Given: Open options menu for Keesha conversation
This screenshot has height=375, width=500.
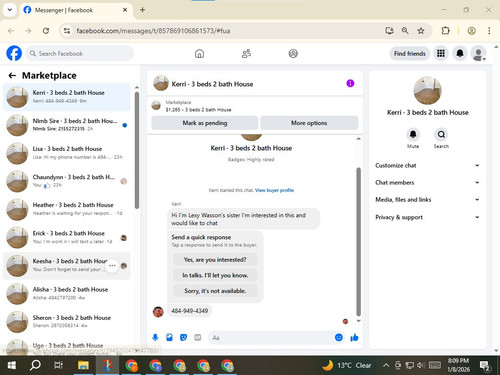Looking at the screenshot, I should click(x=112, y=266).
